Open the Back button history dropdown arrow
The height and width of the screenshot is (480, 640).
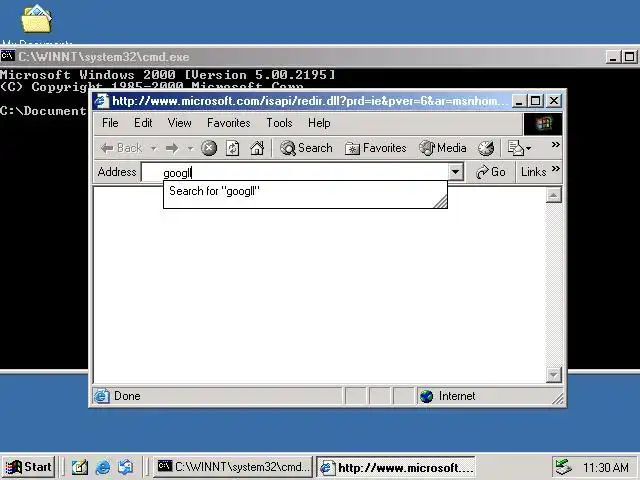[x=153, y=148]
